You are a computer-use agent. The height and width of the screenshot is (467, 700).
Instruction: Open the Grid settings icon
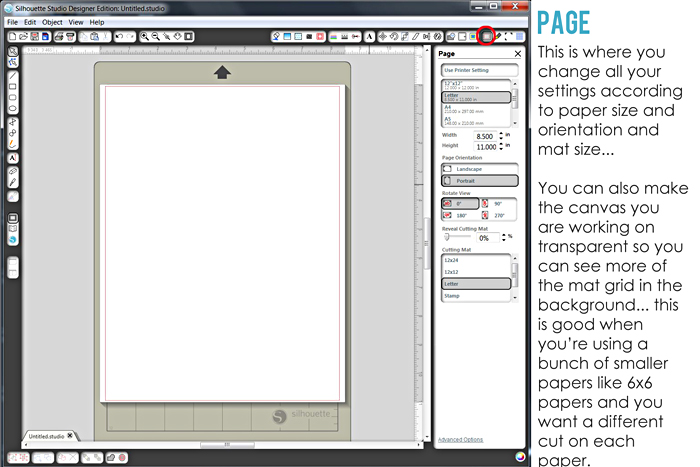[x=520, y=37]
